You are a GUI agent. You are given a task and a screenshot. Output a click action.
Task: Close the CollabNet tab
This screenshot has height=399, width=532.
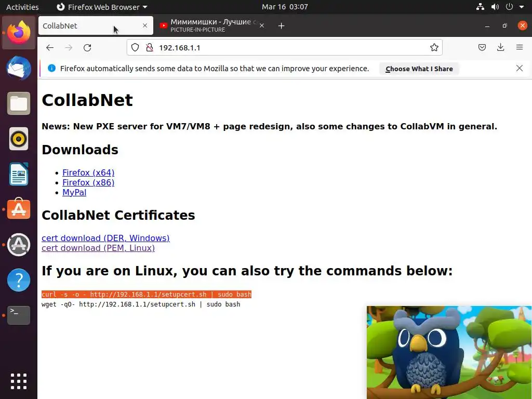click(145, 25)
